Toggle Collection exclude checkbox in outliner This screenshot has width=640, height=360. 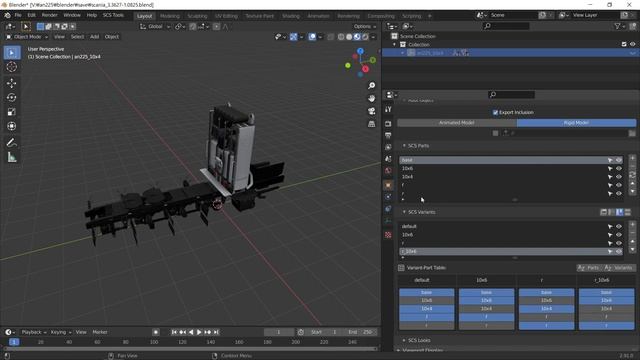pos(624,44)
